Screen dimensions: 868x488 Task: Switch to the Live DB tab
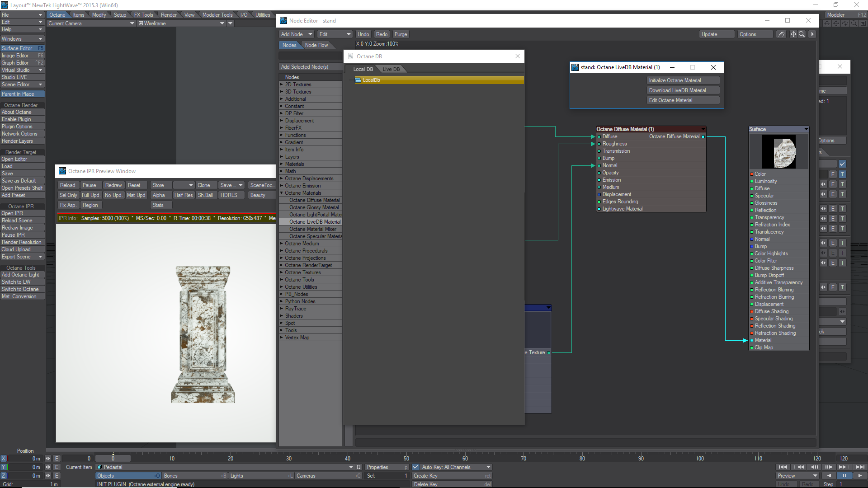tap(391, 69)
